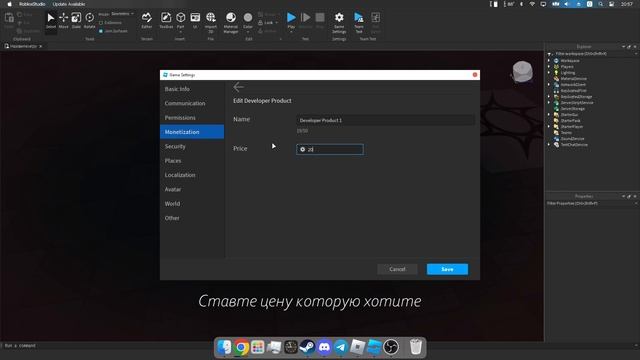Toggle the Join Surfaces checkbox
Viewport: 640px width, 360px height.
101,31
